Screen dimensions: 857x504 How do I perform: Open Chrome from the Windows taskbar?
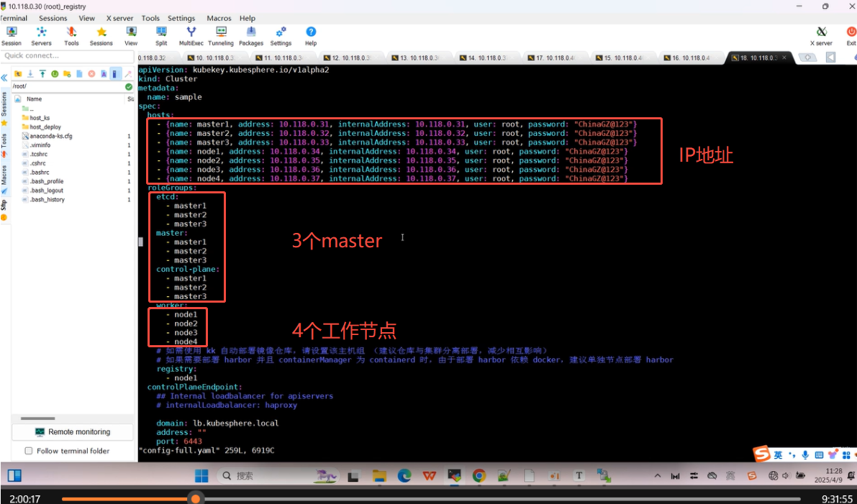tap(479, 476)
